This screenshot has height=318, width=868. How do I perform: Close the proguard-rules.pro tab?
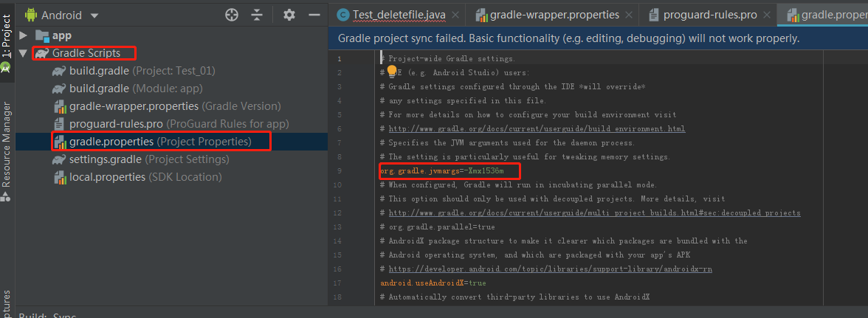(x=768, y=15)
